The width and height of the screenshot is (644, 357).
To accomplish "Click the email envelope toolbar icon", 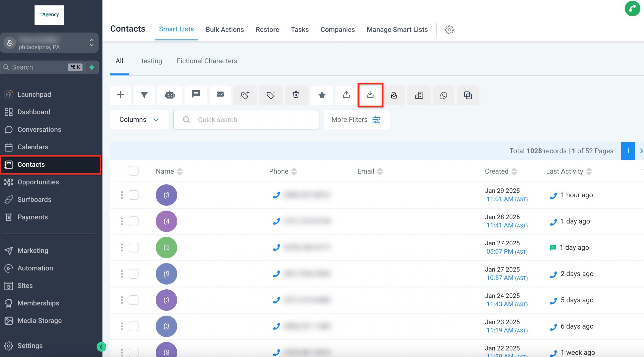I will tap(220, 95).
